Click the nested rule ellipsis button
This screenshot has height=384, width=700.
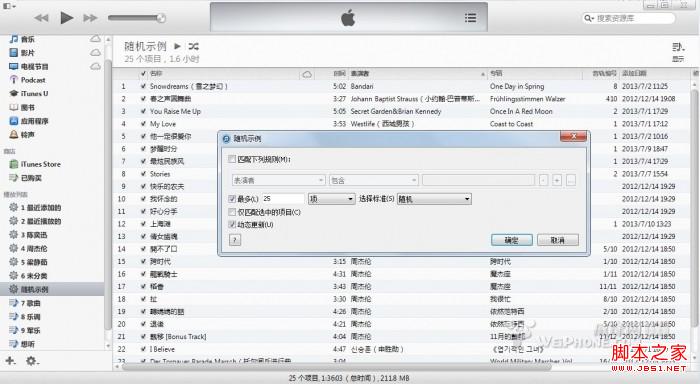(x=571, y=180)
